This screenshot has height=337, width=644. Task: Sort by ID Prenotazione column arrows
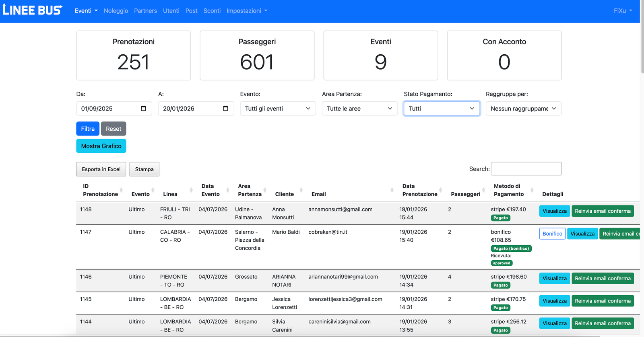(121, 190)
